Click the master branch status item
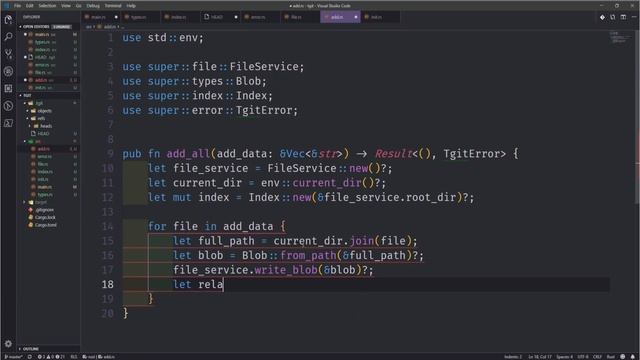 pos(13,357)
